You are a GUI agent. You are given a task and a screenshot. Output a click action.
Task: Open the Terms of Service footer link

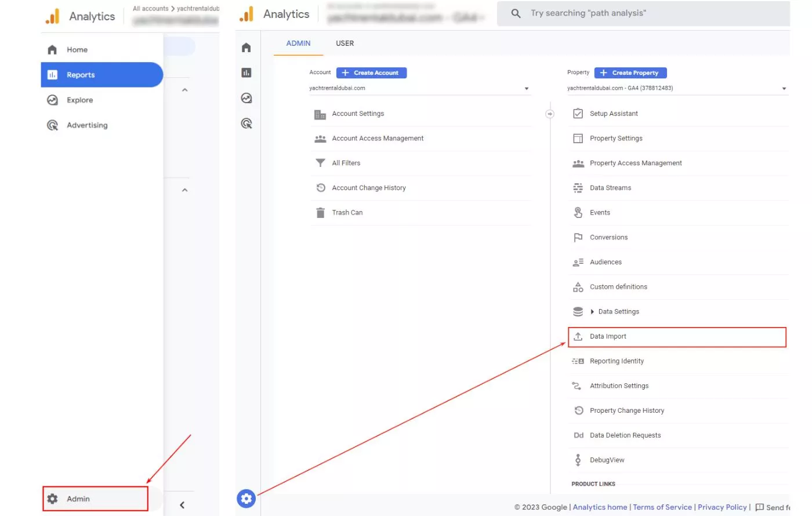[662, 507]
